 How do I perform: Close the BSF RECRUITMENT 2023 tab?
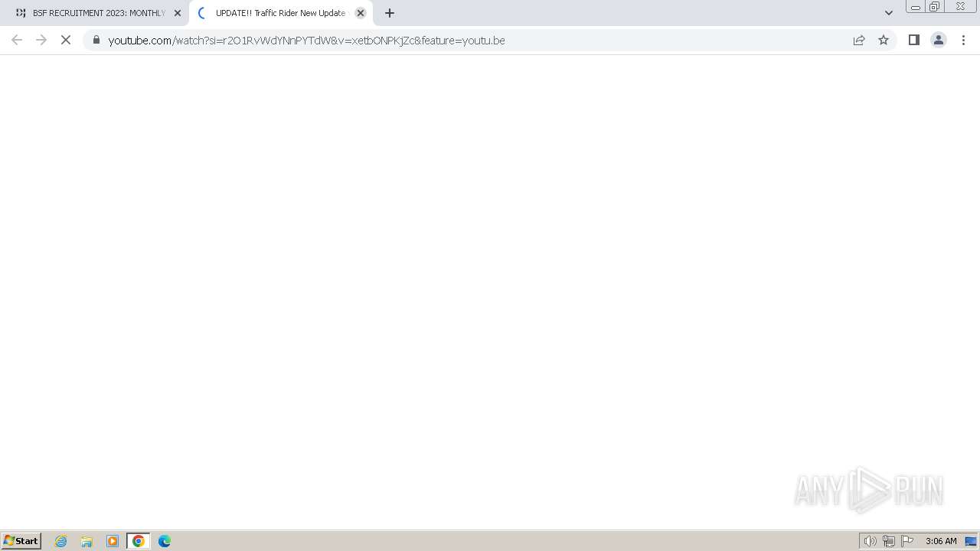tap(178, 13)
